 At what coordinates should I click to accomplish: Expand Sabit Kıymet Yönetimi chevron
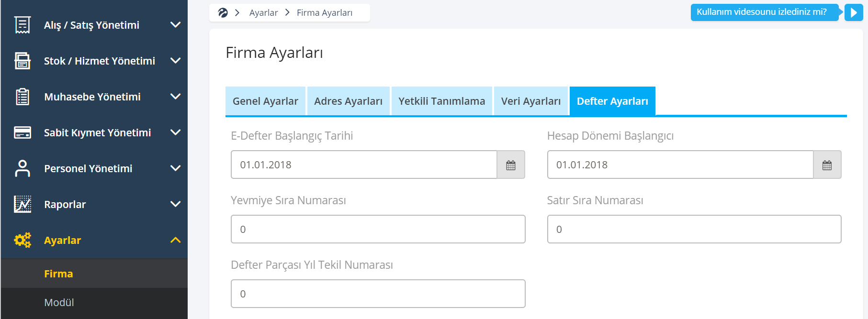tap(176, 132)
